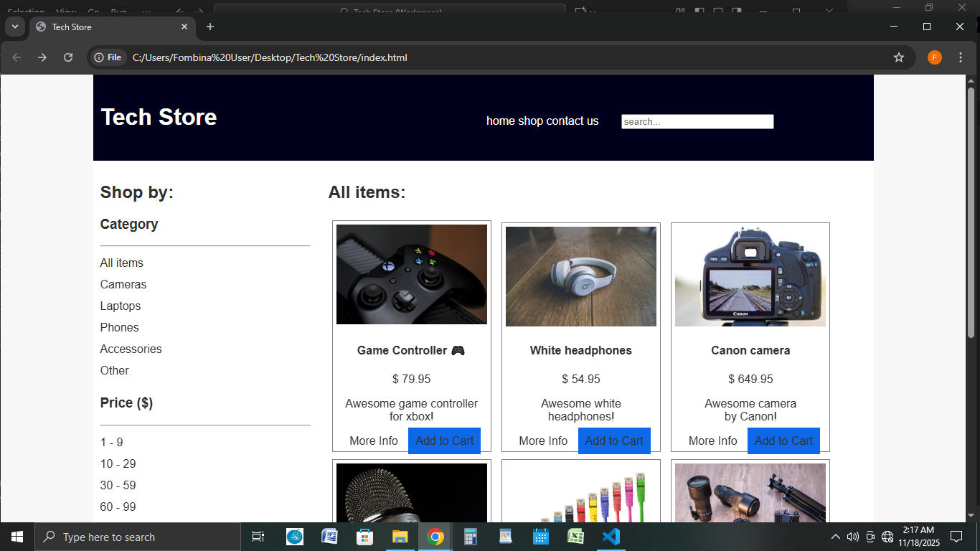
Task: Click the $ 79.95 price
Action: [412, 380]
